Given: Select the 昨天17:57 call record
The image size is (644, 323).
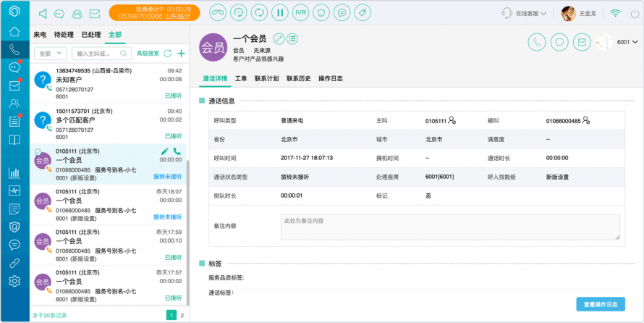Looking at the screenshot, I should [109, 285].
